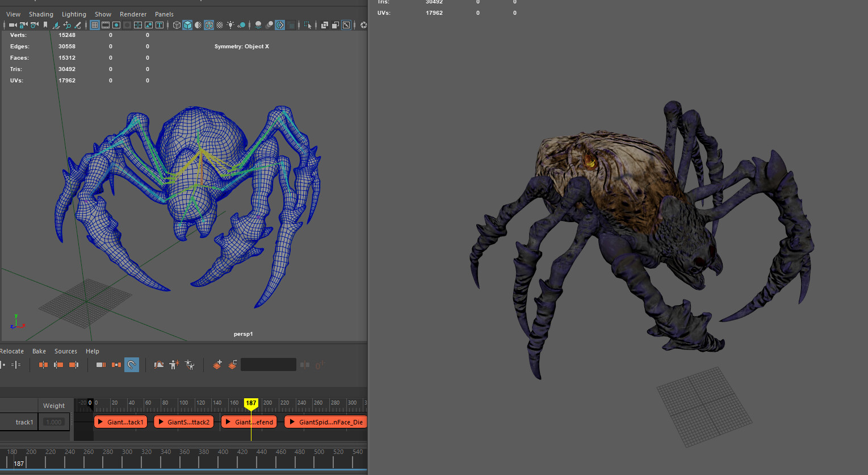Select the Smooth Shade All cube icon
The image size is (868, 475).
(186, 25)
